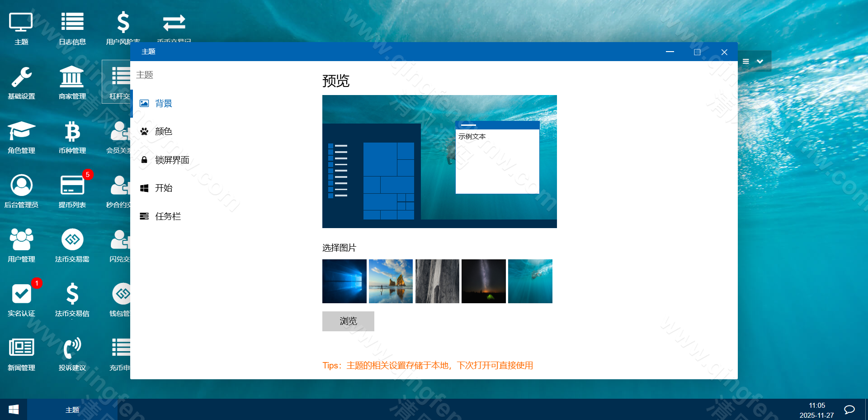Screen dimensions: 868x420
Task: Open the 商家管理 merchant management icon
Action: [x=72, y=83]
